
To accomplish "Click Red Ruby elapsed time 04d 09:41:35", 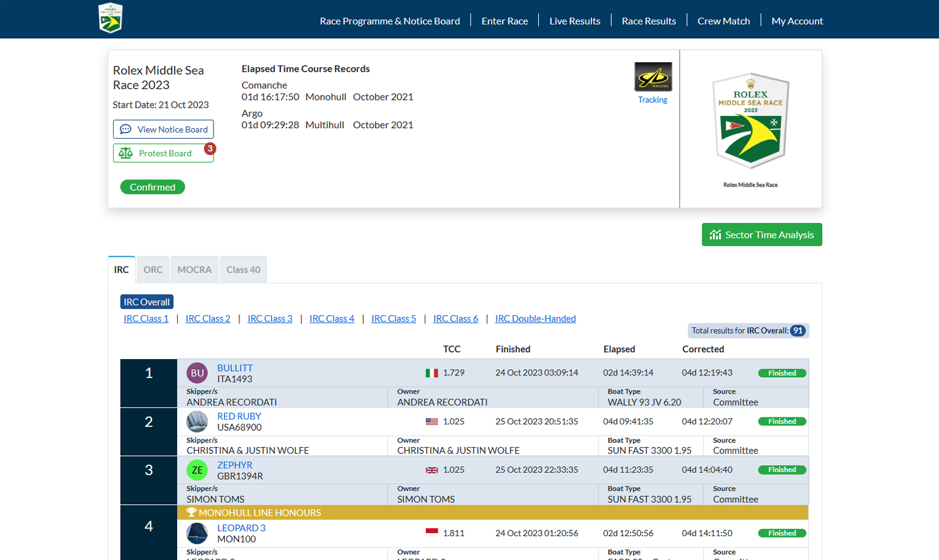I will 628,421.
